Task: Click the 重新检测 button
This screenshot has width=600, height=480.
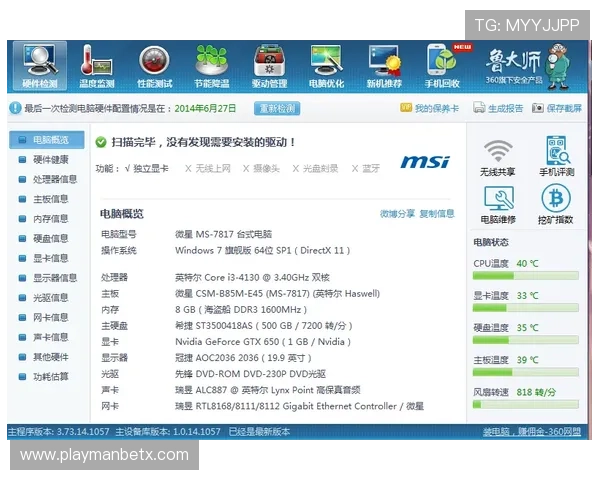Action: (x=277, y=108)
